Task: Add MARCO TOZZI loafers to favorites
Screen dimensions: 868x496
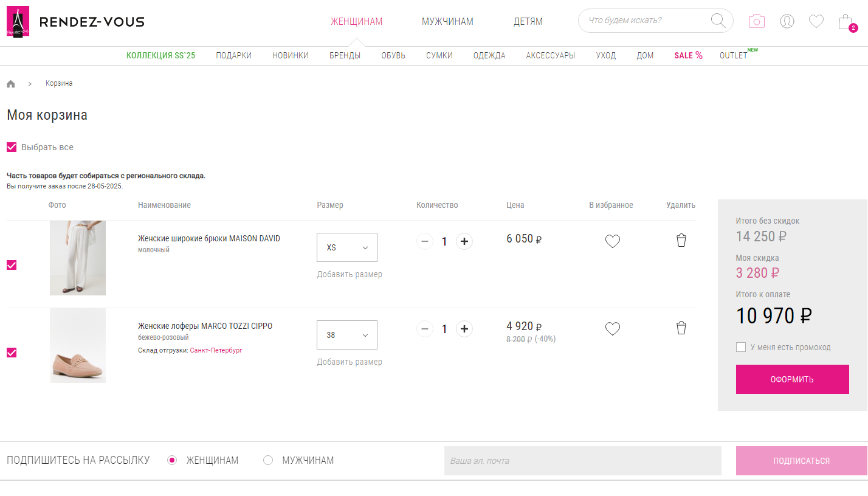Action: (613, 329)
